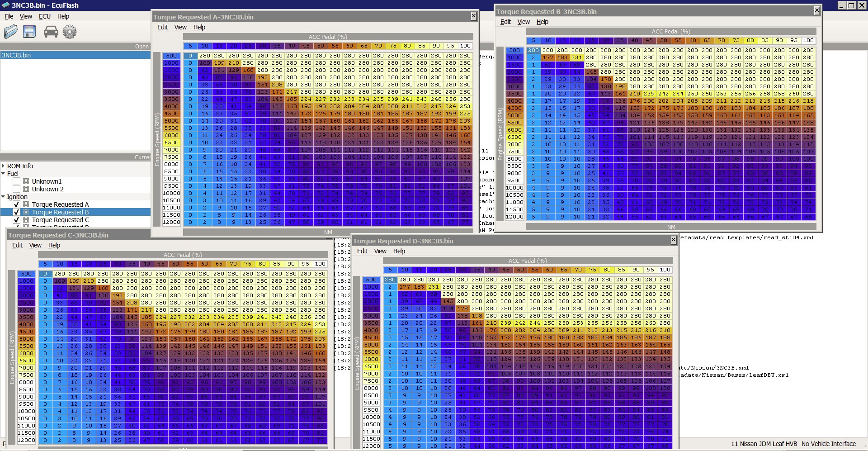The image size is (868, 451).
Task: Click ACC Pedal (%) axis label in table B
Action: (671, 32)
